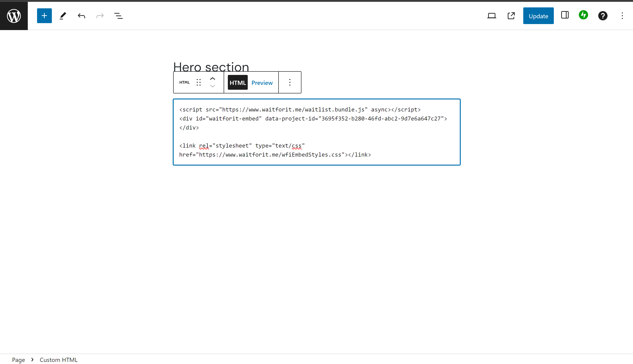Move the HTML block up
Image resolution: width=633 pixels, height=364 pixels.
[x=212, y=78]
